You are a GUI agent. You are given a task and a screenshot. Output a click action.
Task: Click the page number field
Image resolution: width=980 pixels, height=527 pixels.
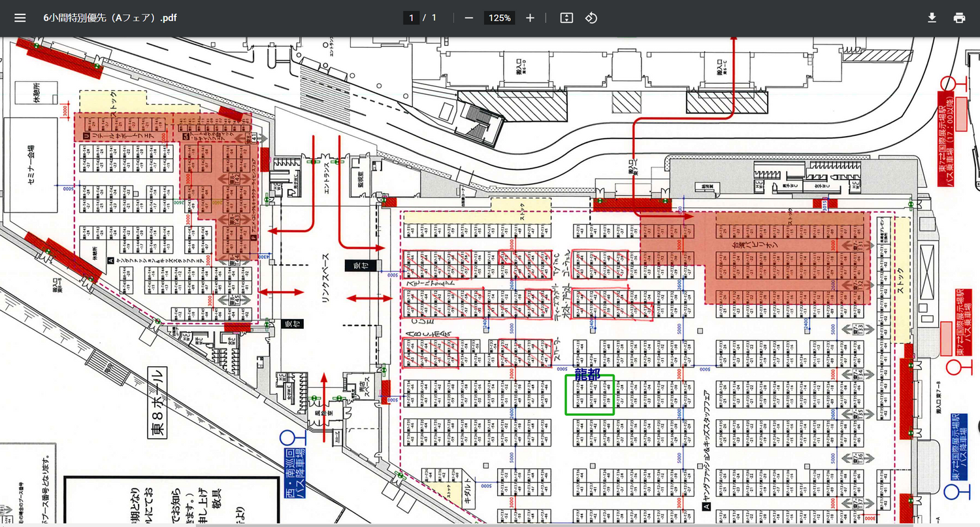click(411, 18)
